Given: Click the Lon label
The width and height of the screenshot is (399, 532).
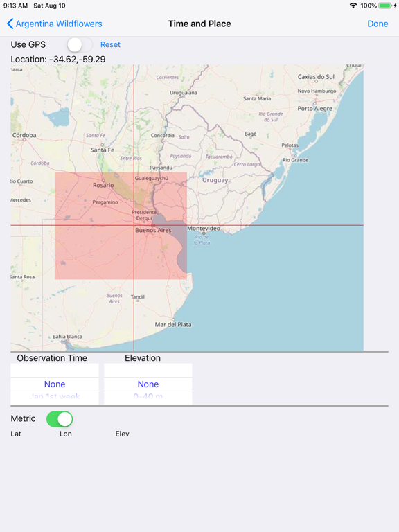Looking at the screenshot, I should click(x=66, y=434).
